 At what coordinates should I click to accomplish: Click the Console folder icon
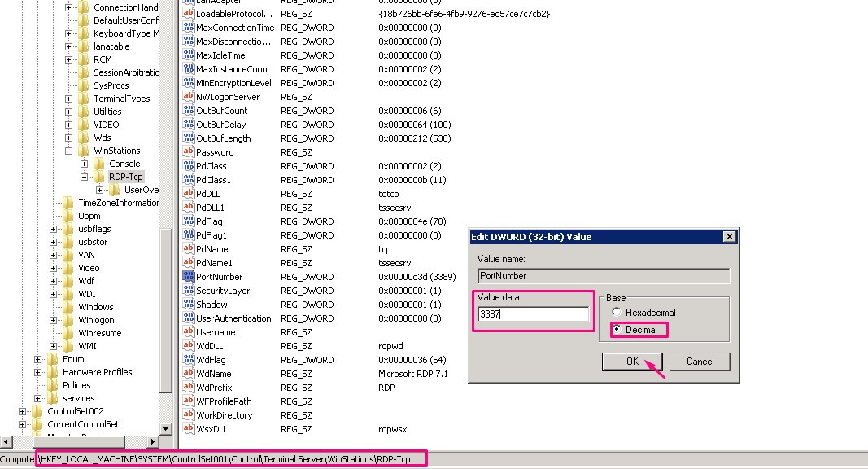click(99, 164)
